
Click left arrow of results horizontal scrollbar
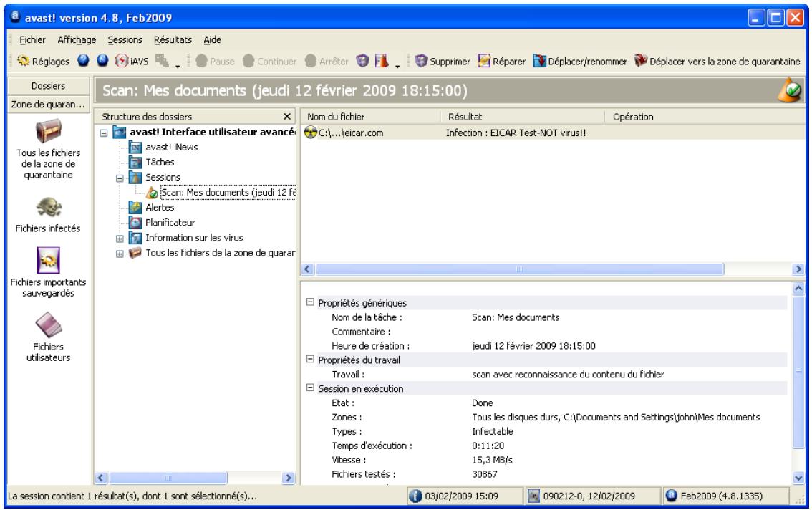pos(308,269)
